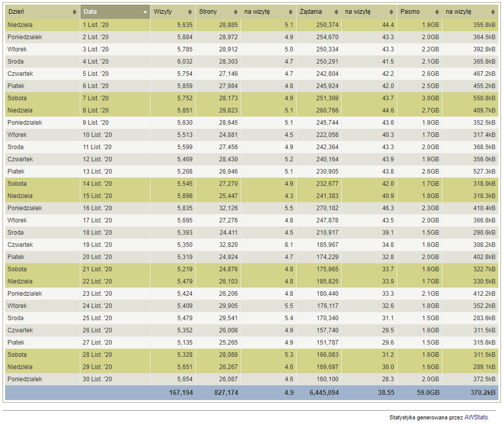
Task: Click the requests value 170,340
Action: [x=327, y=318]
